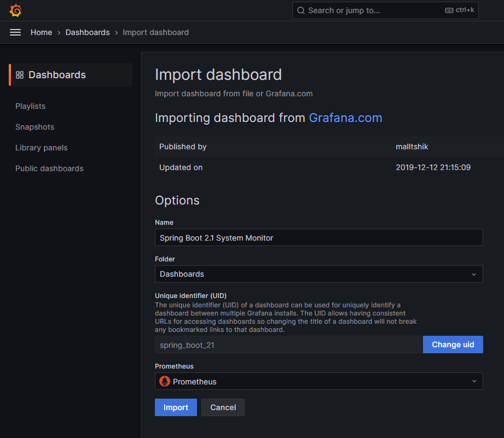
Task: Click the Cancel button
Action: pos(223,407)
